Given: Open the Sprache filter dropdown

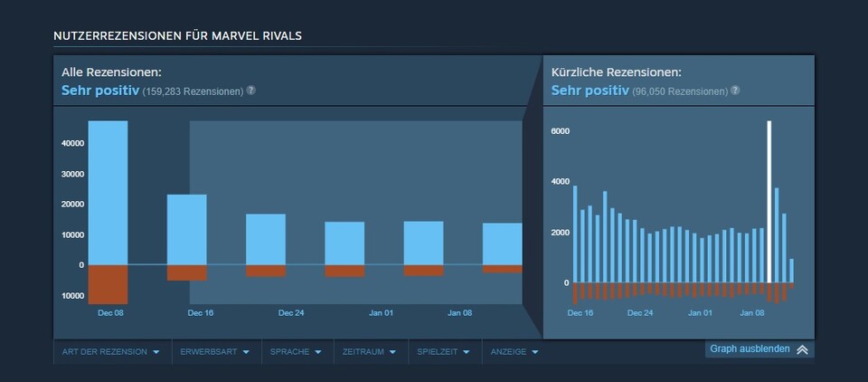Looking at the screenshot, I should click(x=296, y=351).
